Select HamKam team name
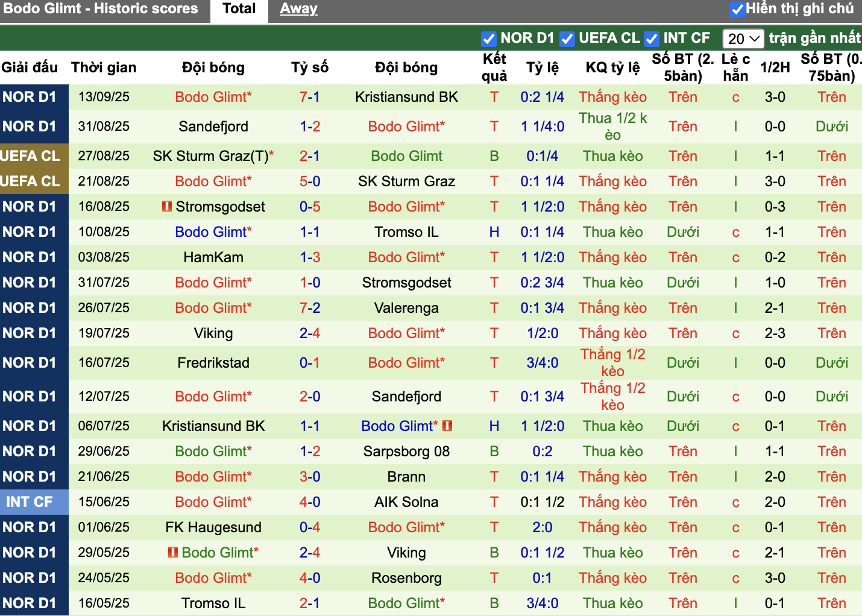The width and height of the screenshot is (862, 616). 213,257
